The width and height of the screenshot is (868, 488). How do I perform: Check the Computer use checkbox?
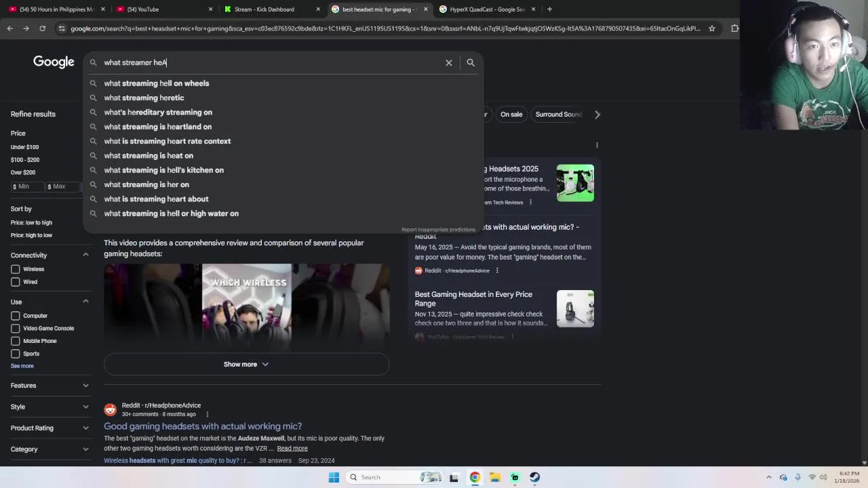pos(16,316)
